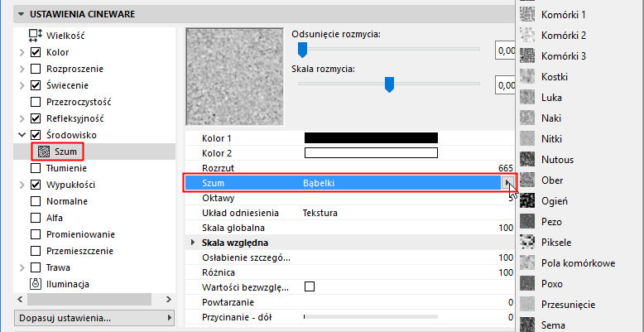The height and width of the screenshot is (332, 644).
Task: Choose the Kostki noise pattern icon
Action: (x=527, y=77)
